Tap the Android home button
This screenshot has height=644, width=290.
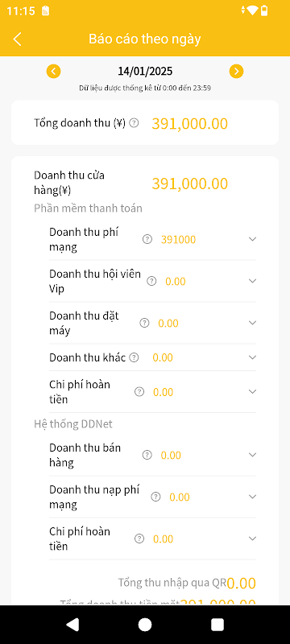click(x=145, y=625)
